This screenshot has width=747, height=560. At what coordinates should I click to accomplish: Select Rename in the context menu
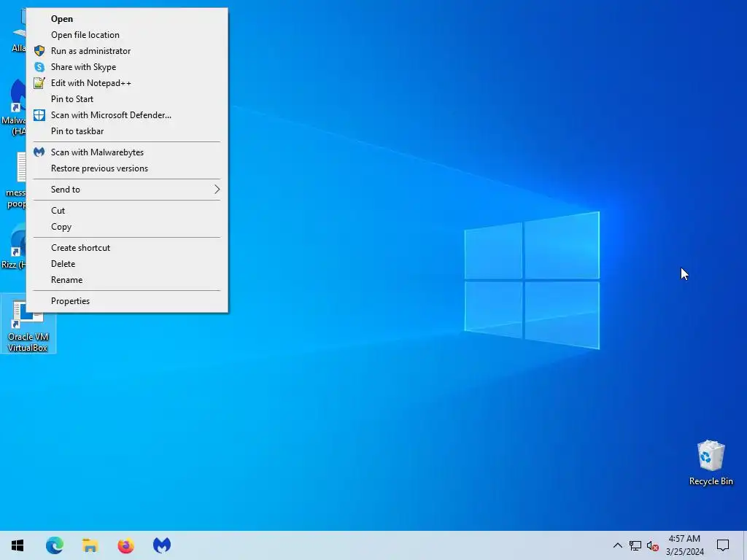tap(127, 280)
